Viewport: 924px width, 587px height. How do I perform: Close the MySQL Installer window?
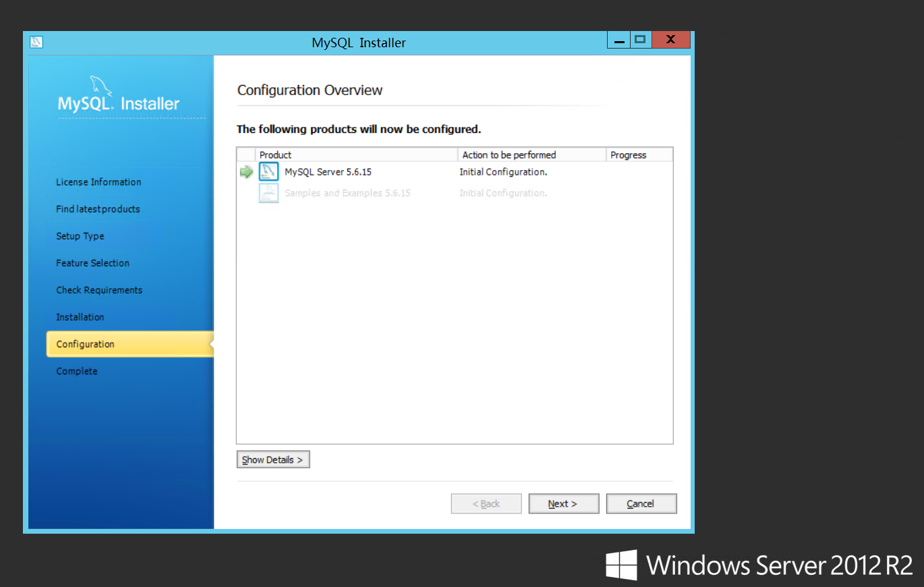[670, 40]
